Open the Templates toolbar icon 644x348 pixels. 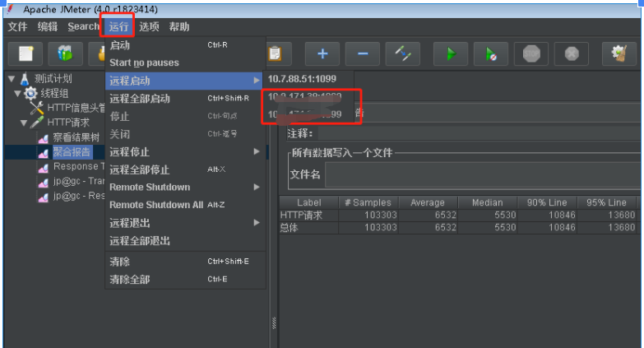[x=65, y=53]
